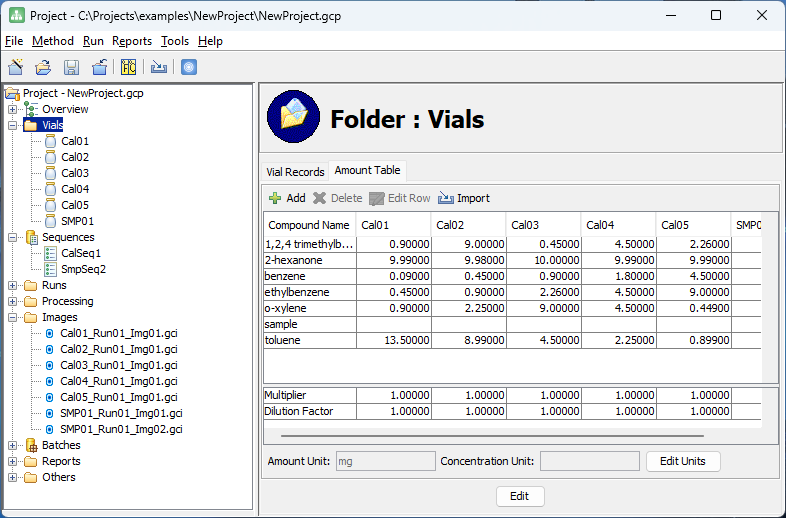Switch to the Vial Records tab
The width and height of the screenshot is (786, 518).
[x=295, y=172]
